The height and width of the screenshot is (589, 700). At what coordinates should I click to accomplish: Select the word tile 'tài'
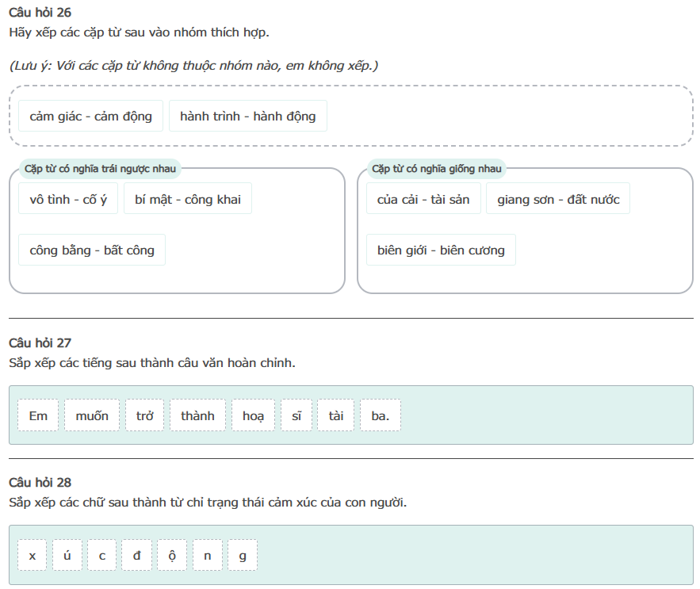[336, 415]
